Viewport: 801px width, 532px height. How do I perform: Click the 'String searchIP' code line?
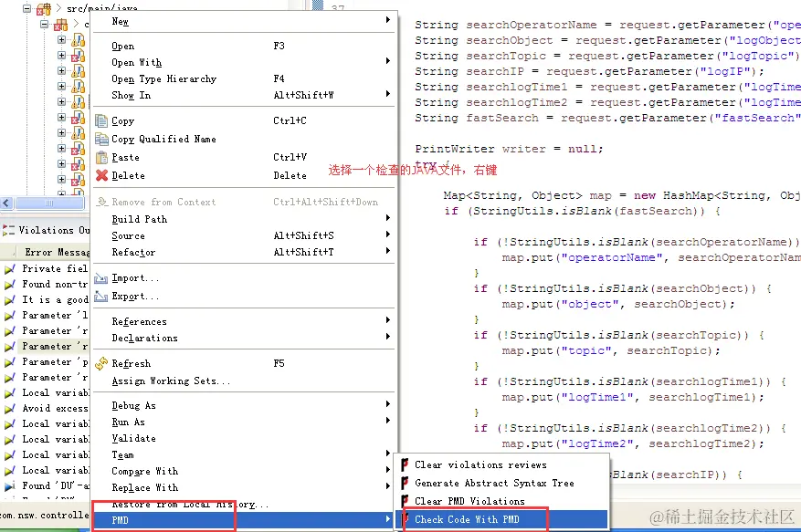pyautogui.click(x=589, y=71)
